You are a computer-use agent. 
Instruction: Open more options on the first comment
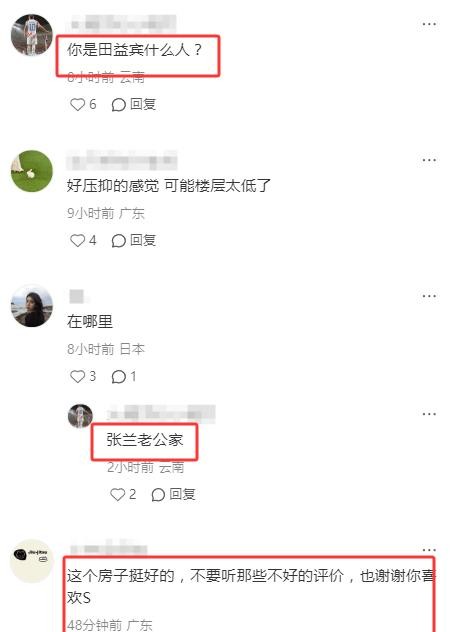[x=429, y=24]
